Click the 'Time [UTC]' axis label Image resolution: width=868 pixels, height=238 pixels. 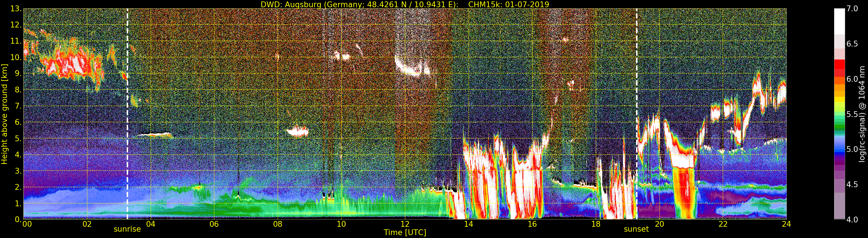[x=405, y=233]
